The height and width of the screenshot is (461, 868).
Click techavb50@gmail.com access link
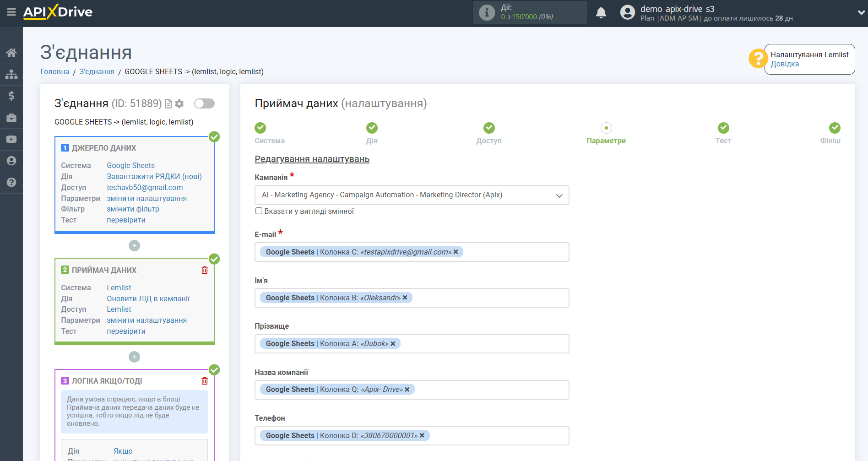point(145,187)
